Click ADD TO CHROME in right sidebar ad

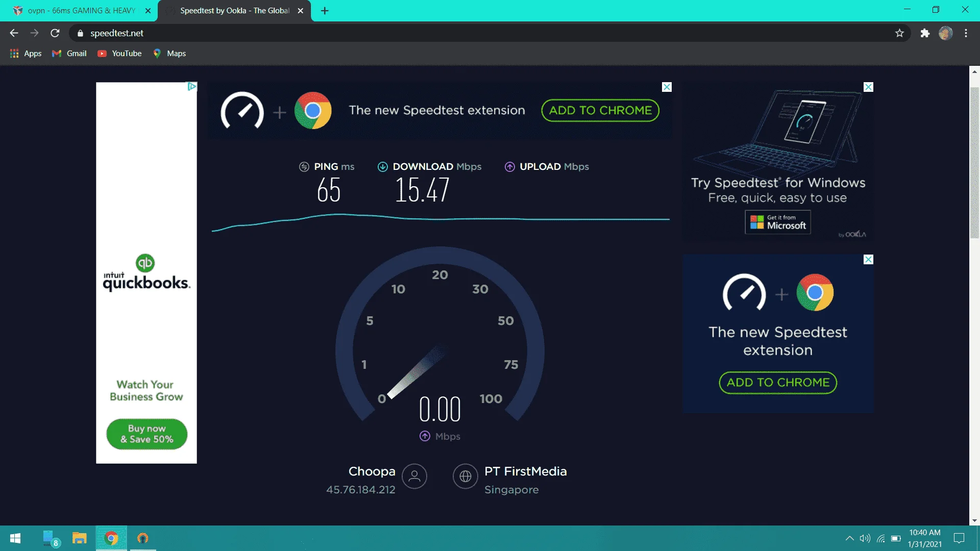tap(778, 383)
